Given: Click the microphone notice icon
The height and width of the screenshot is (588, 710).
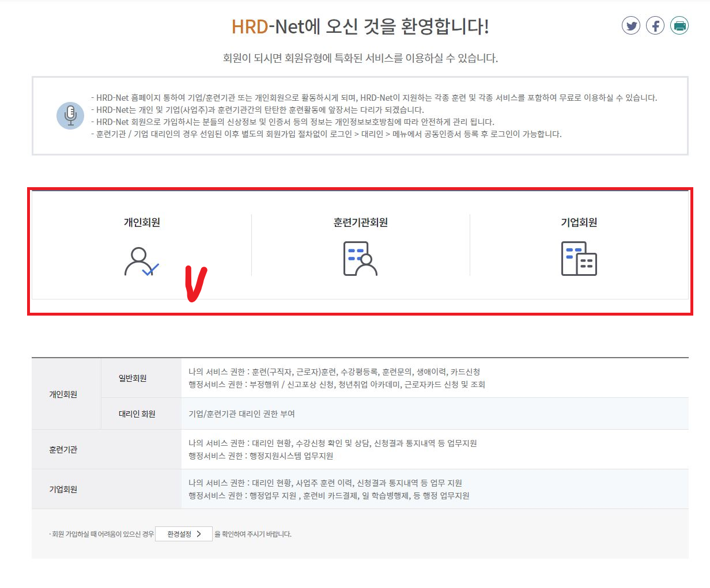Looking at the screenshot, I should 70,116.
